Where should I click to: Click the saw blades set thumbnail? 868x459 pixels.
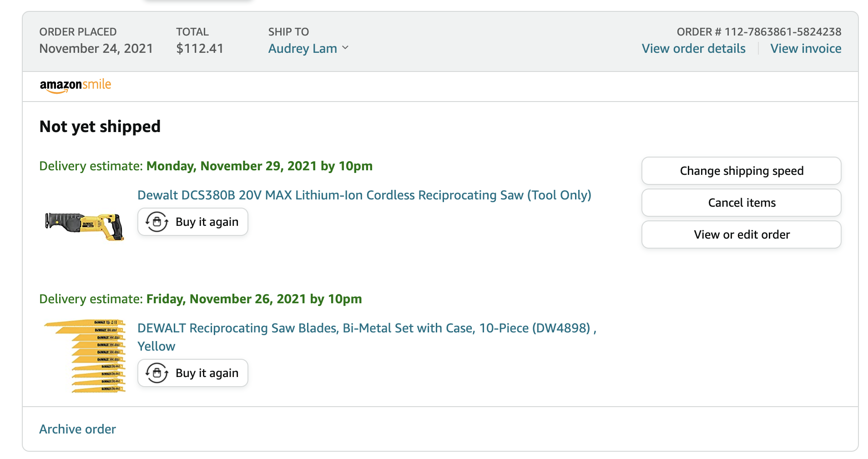point(85,356)
